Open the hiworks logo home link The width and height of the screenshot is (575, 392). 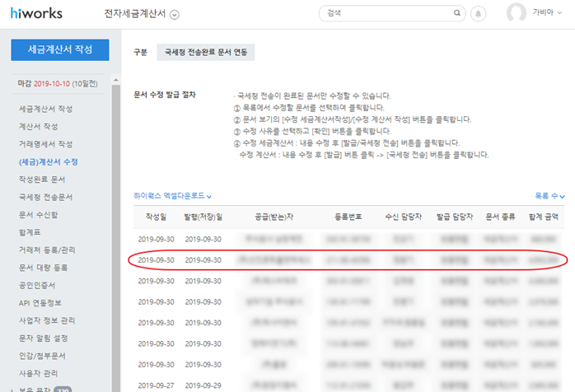tap(36, 13)
